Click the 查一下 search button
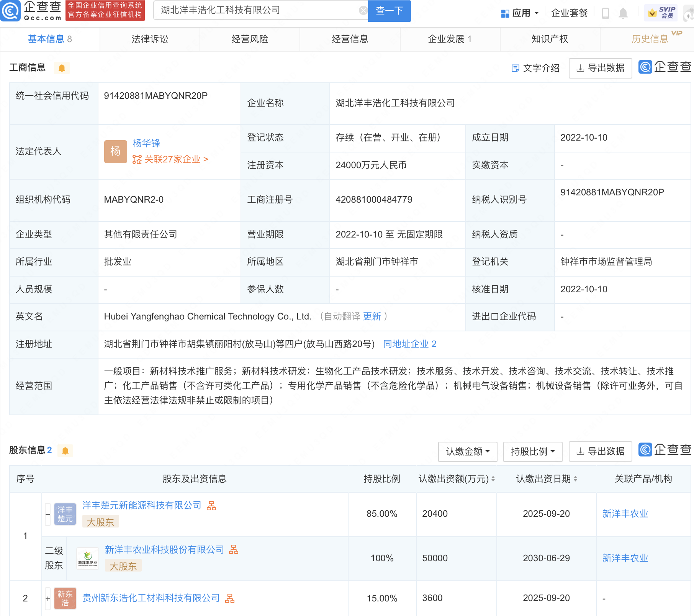This screenshot has height=616, width=694. pos(389,11)
